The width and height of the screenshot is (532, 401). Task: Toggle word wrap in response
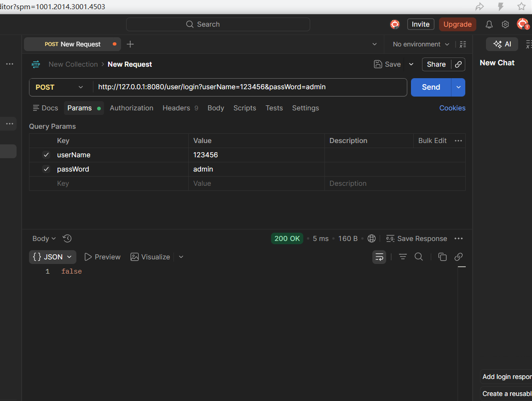[379, 257]
